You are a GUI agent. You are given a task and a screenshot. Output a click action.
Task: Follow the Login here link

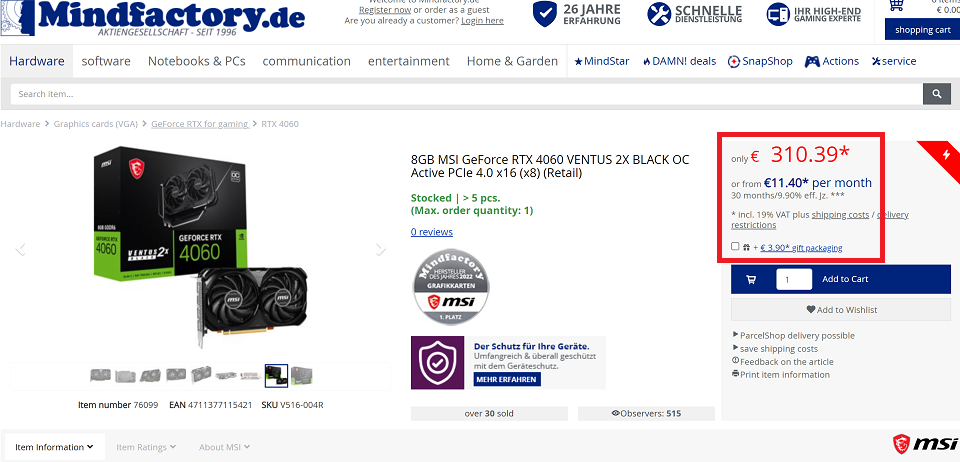click(482, 20)
